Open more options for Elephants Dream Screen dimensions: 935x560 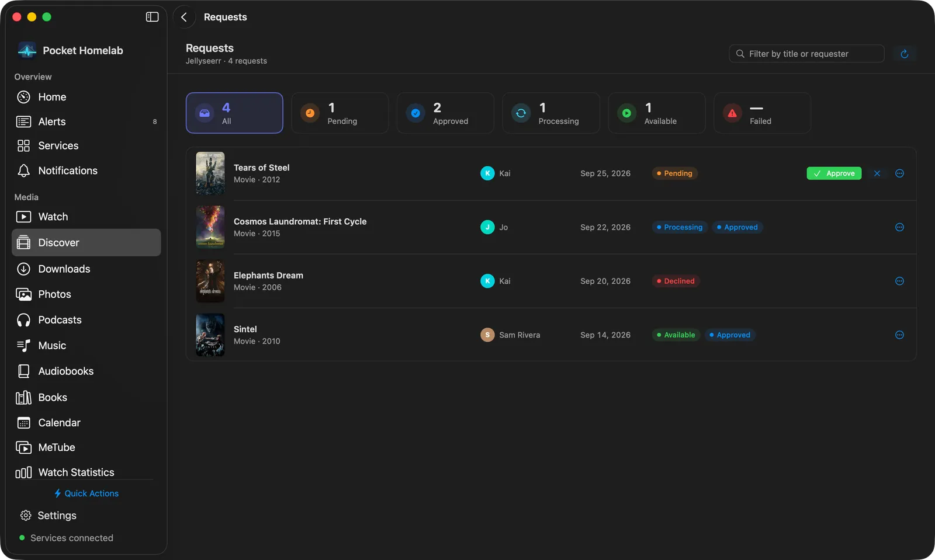899,281
